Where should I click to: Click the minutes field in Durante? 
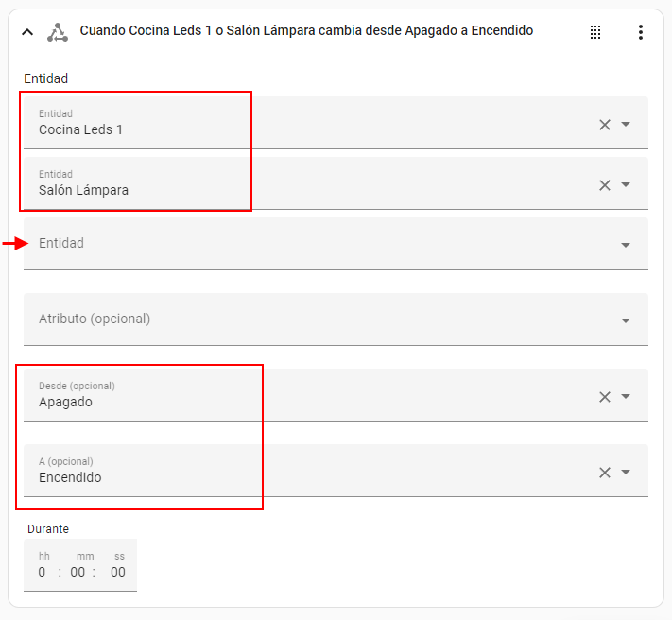(x=78, y=572)
